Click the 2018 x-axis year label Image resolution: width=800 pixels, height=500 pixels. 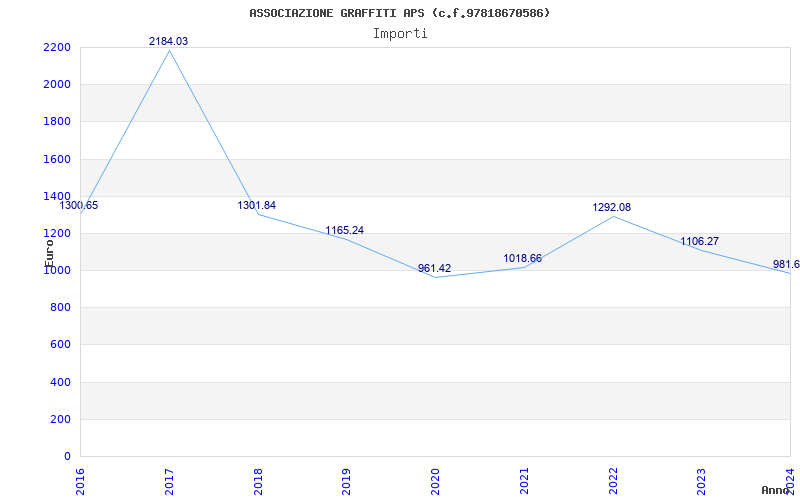pyautogui.click(x=258, y=481)
